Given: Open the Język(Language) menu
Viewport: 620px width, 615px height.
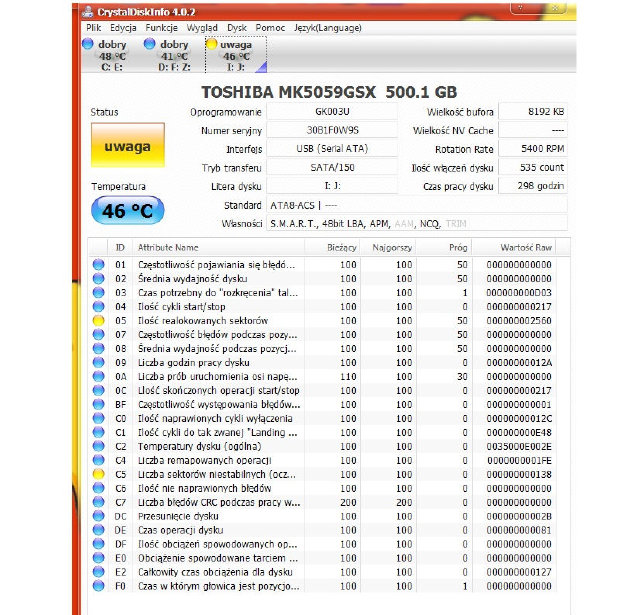Looking at the screenshot, I should (327, 28).
